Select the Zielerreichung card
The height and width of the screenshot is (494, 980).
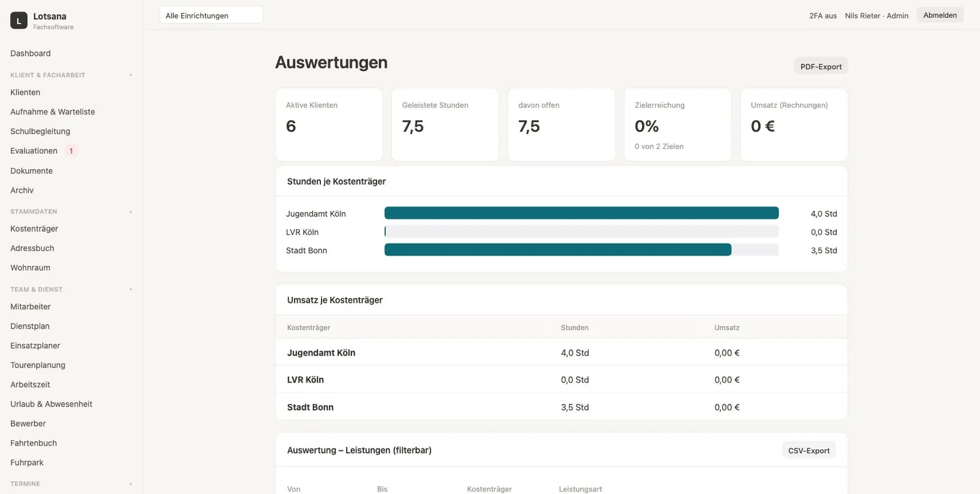point(677,125)
